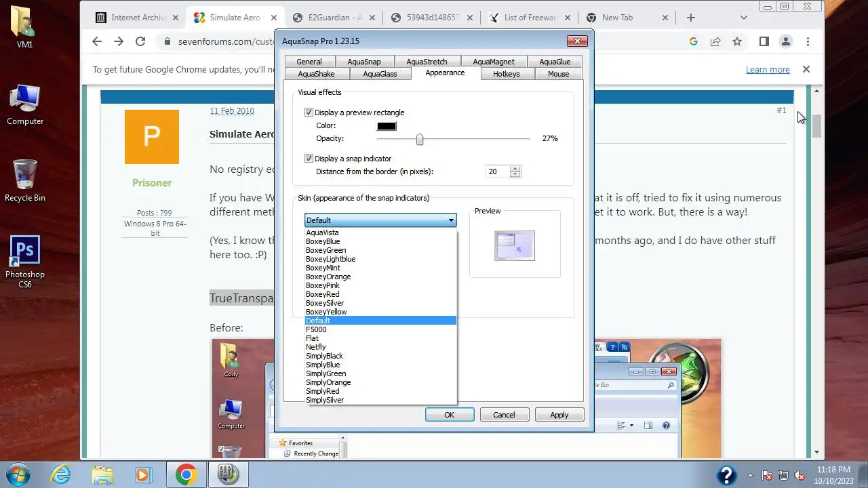
Task: Click the Google icon in address bar
Action: point(694,41)
